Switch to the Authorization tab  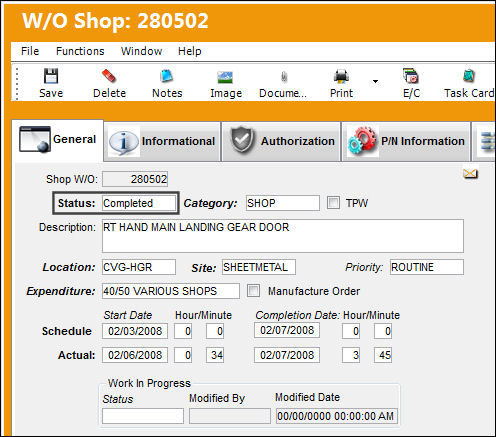pyautogui.click(x=282, y=141)
